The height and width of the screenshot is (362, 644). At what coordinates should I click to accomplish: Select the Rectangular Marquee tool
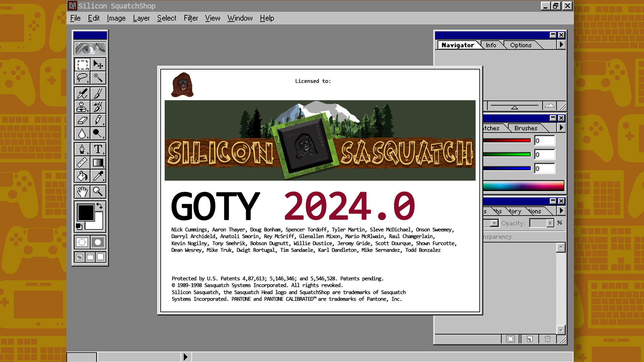(x=82, y=64)
